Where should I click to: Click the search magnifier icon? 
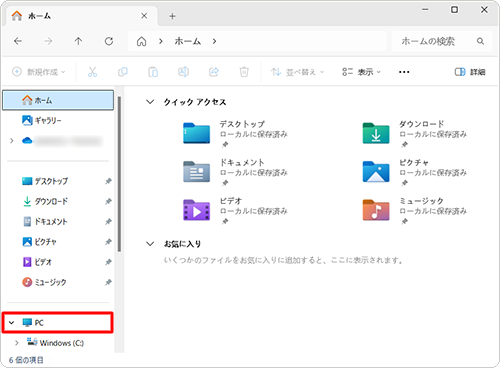click(480, 41)
